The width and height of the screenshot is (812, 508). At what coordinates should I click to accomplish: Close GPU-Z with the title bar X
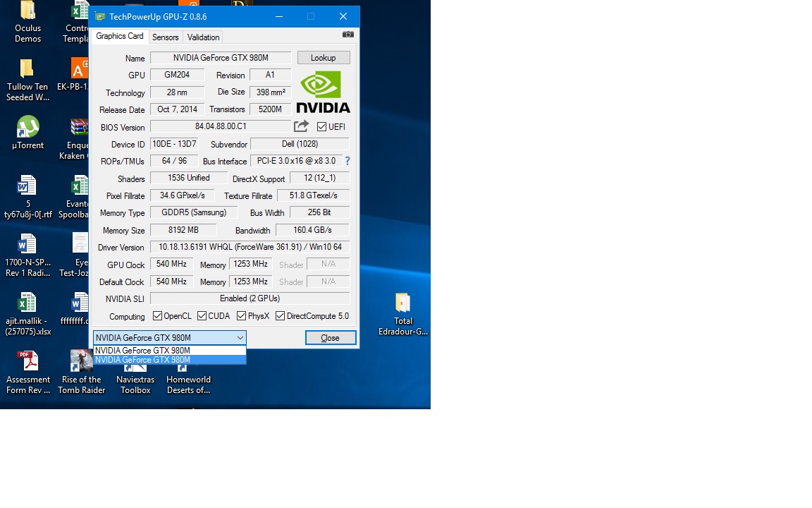(343, 17)
